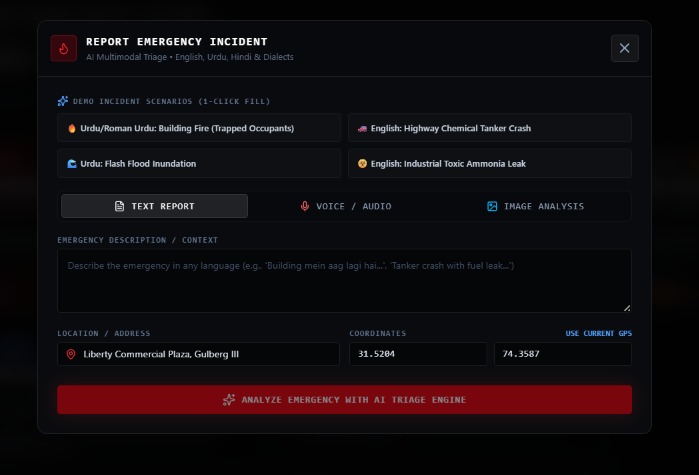Click the latitude field showing 31.5204

coord(418,354)
